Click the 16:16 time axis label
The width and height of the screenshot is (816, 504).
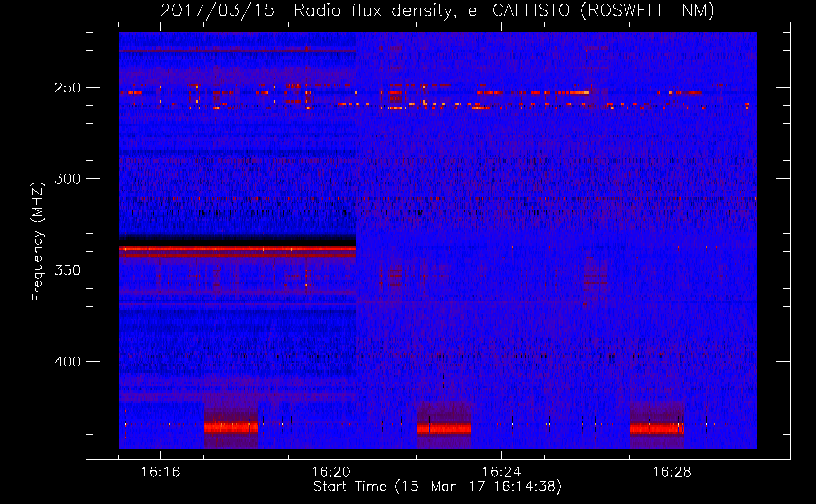(160, 472)
